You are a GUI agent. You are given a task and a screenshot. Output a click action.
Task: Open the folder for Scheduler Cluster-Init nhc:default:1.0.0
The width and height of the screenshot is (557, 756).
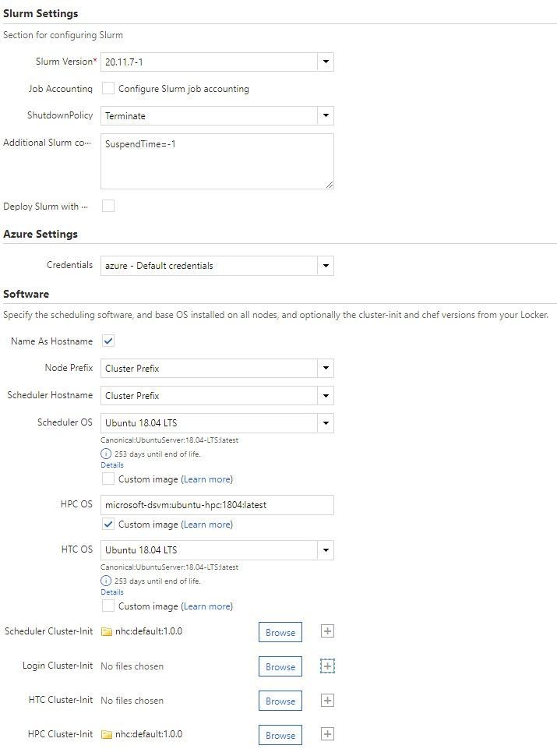tap(108, 632)
